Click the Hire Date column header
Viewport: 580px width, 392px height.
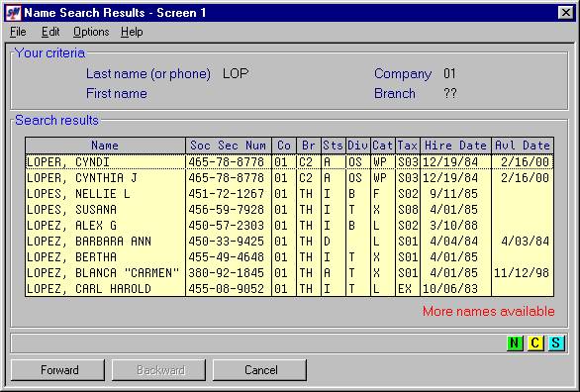[x=455, y=146]
